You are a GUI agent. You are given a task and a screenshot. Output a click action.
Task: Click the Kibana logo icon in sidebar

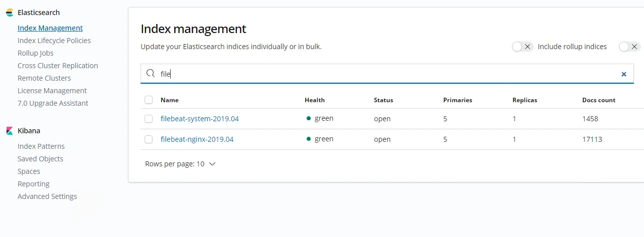[x=9, y=131]
